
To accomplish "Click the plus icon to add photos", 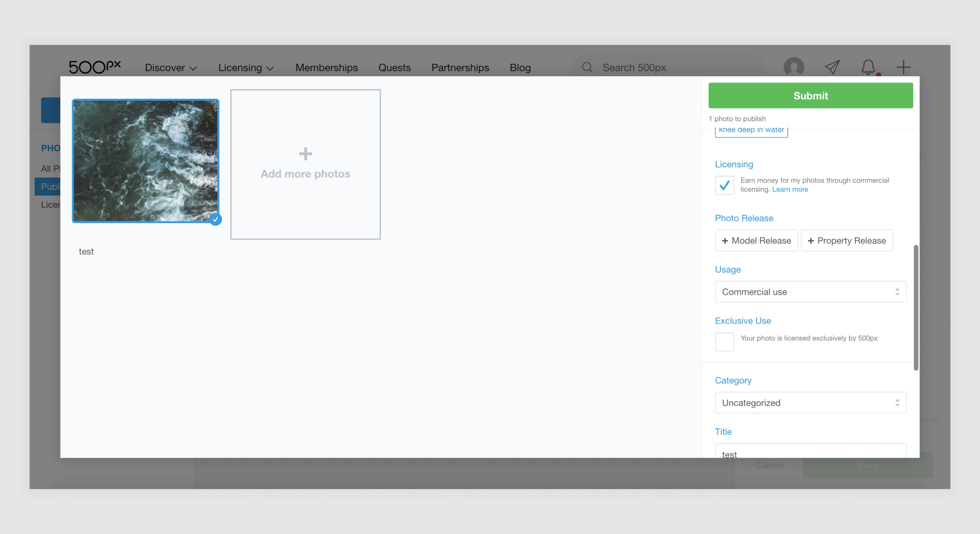I will (x=305, y=154).
